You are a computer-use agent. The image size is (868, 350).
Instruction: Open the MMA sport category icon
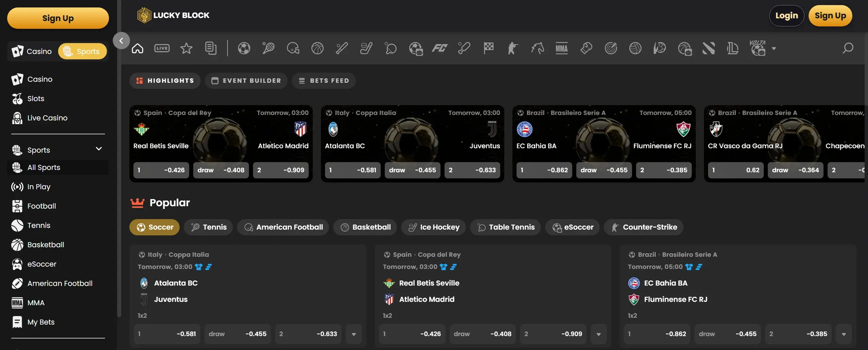coord(562,48)
